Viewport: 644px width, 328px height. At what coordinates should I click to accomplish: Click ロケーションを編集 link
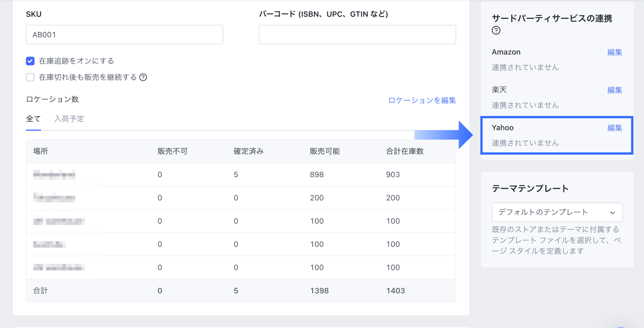click(x=422, y=100)
